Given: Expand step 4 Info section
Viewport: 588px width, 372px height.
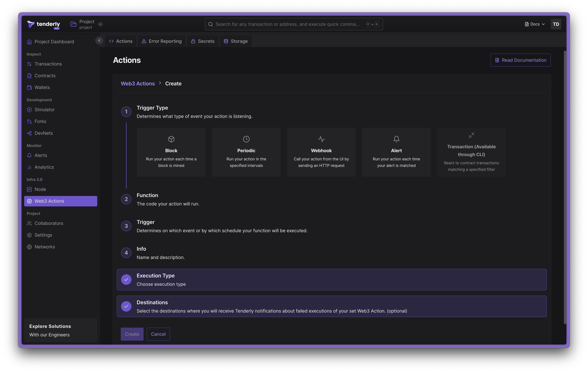Looking at the screenshot, I should (x=332, y=253).
